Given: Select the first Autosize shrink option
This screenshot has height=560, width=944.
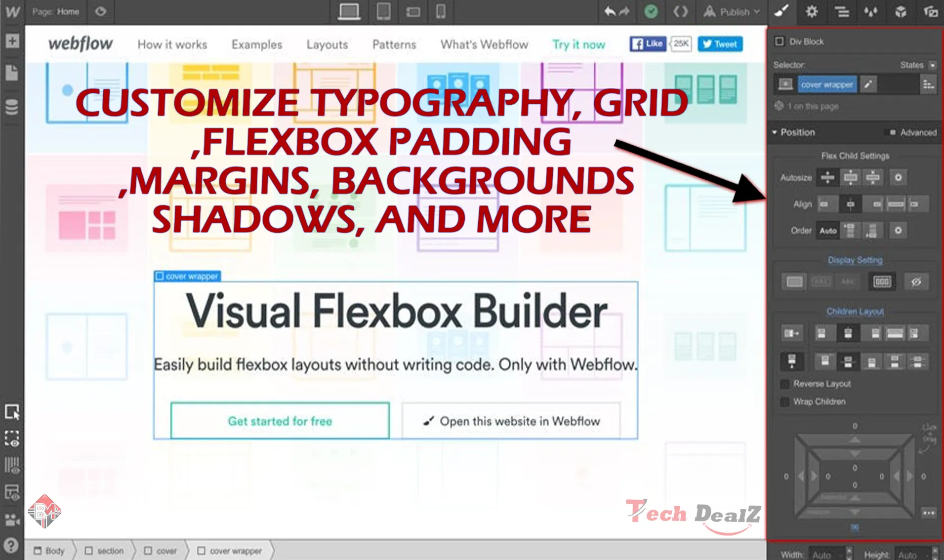Looking at the screenshot, I should click(828, 177).
